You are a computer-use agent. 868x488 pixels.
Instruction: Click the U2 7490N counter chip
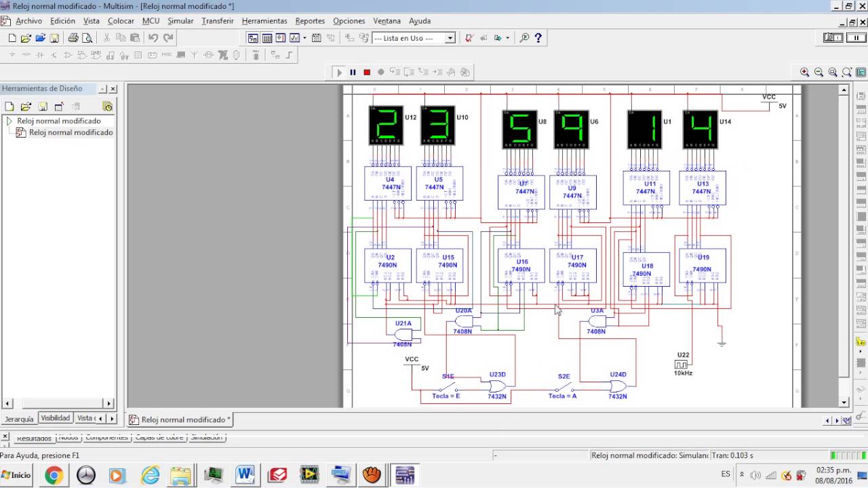pyautogui.click(x=388, y=266)
